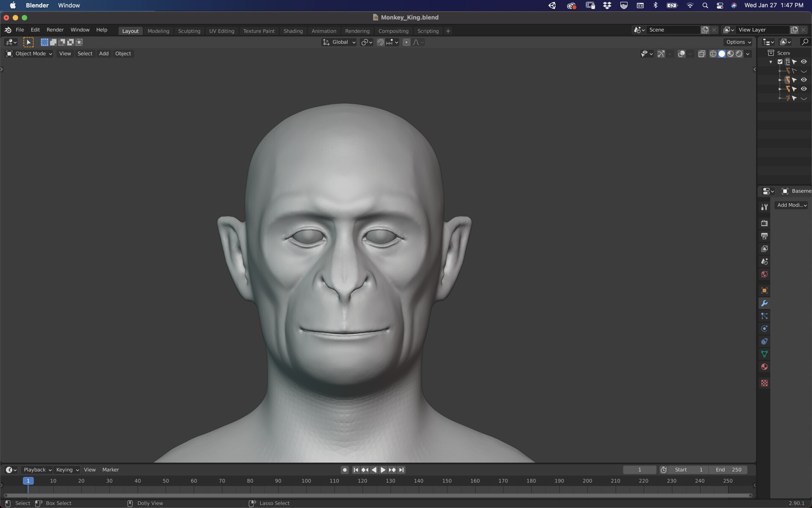The height and width of the screenshot is (508, 812).
Task: Select the World Properties globe icon
Action: (x=764, y=274)
